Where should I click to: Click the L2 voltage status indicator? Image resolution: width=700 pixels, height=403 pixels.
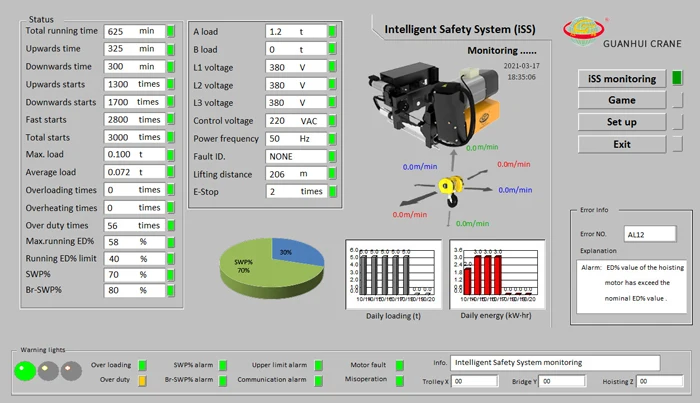pyautogui.click(x=332, y=85)
